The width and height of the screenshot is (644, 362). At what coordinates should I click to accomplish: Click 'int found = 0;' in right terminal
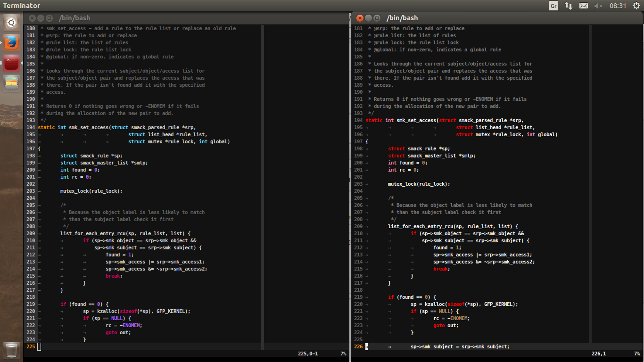click(x=407, y=163)
